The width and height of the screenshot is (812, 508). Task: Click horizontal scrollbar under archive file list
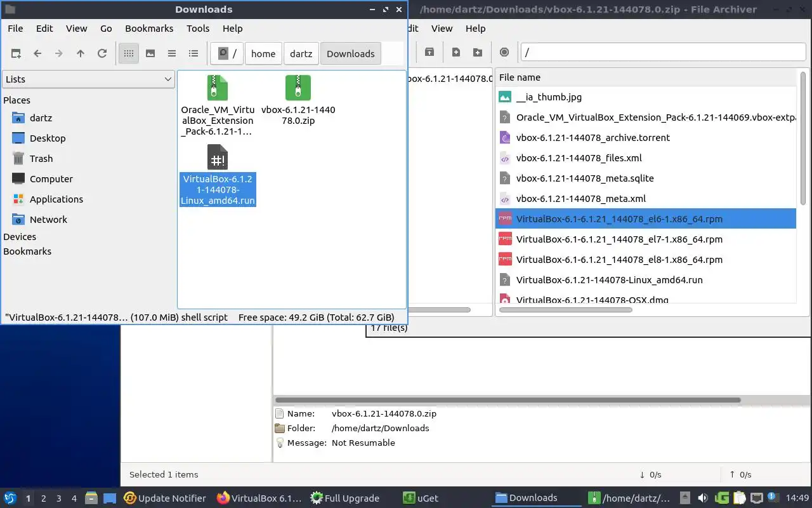[566, 310]
